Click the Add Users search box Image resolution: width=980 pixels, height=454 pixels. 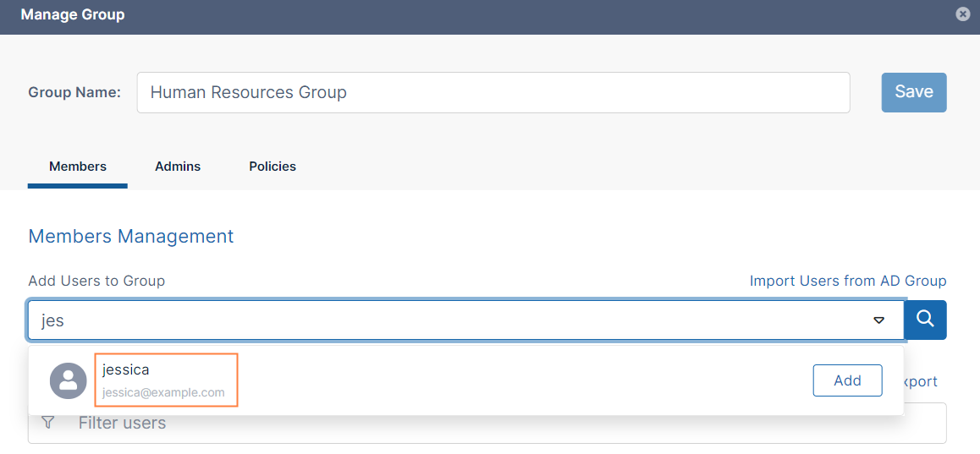465,320
